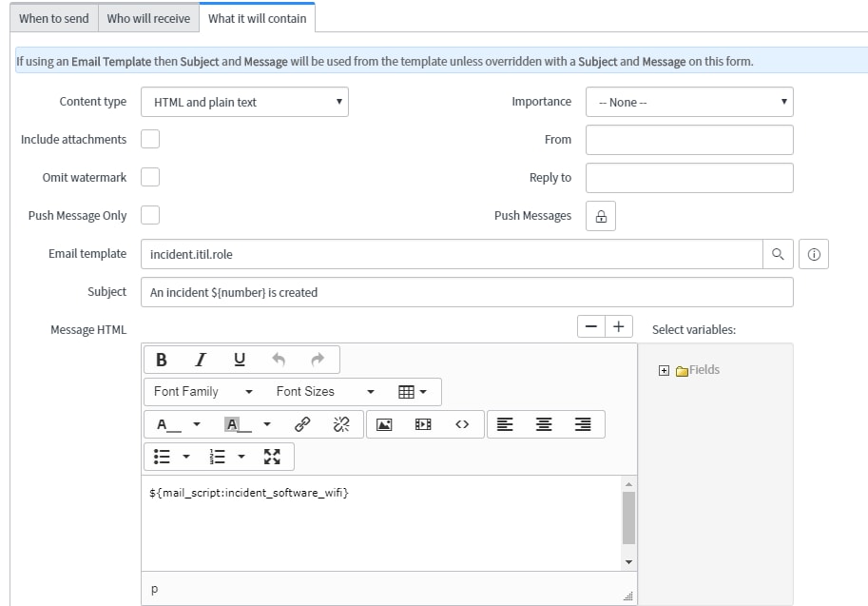Open the text color picker arrow
Viewport: 868px width, 606px height.
point(197,425)
